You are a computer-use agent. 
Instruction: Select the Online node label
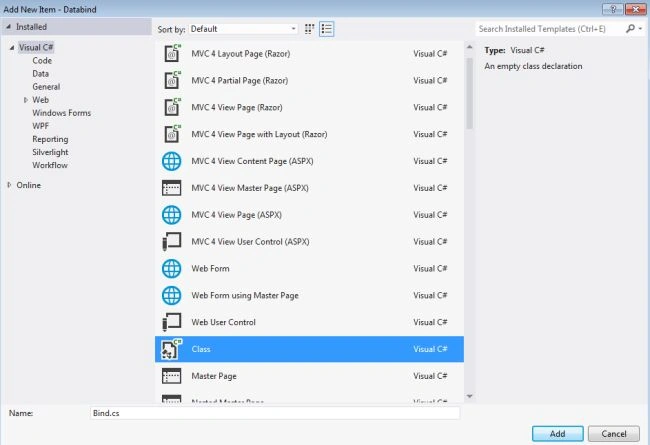29,185
